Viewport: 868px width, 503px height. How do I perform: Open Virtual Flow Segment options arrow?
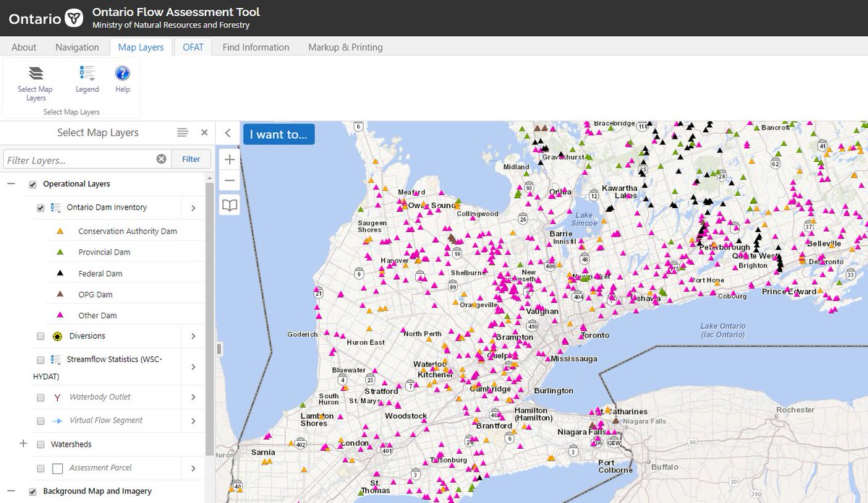coord(193,421)
